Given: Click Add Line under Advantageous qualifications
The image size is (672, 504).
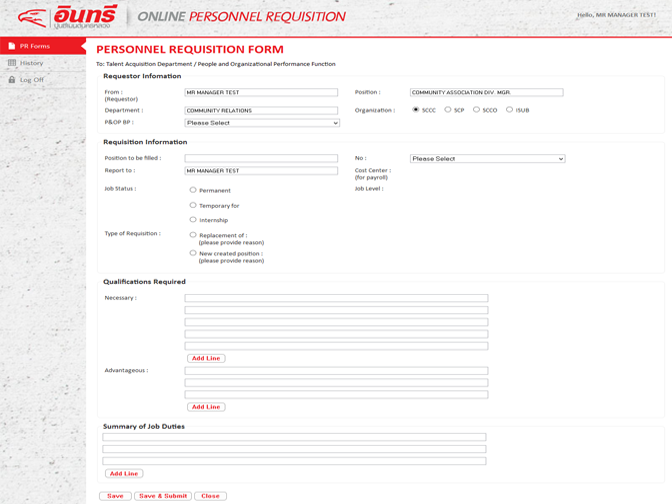Looking at the screenshot, I should pos(206,407).
